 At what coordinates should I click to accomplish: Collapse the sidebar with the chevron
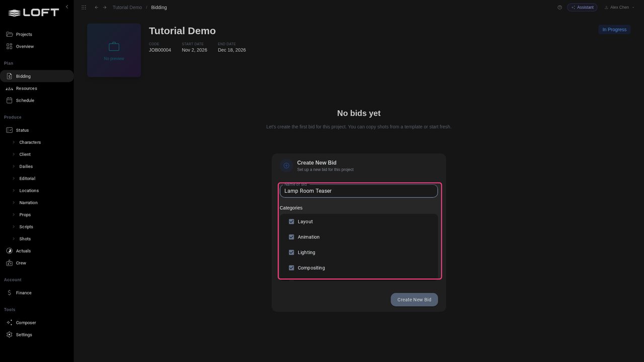pyautogui.click(x=67, y=7)
